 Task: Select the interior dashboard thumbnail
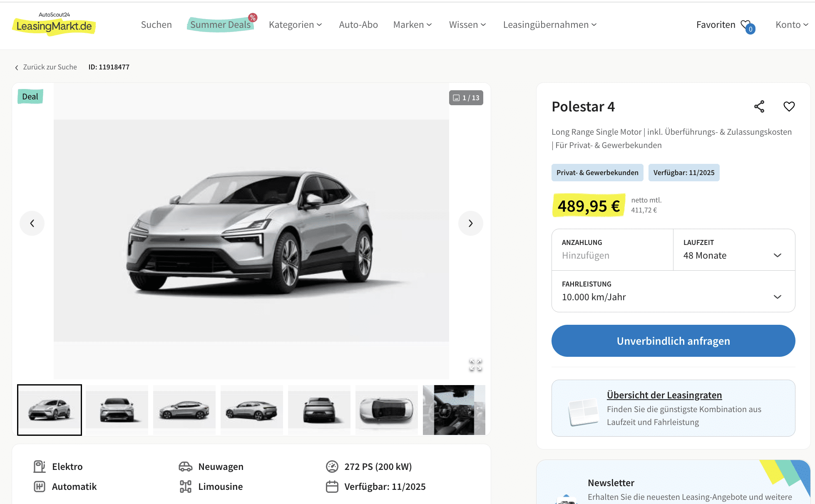tap(454, 410)
